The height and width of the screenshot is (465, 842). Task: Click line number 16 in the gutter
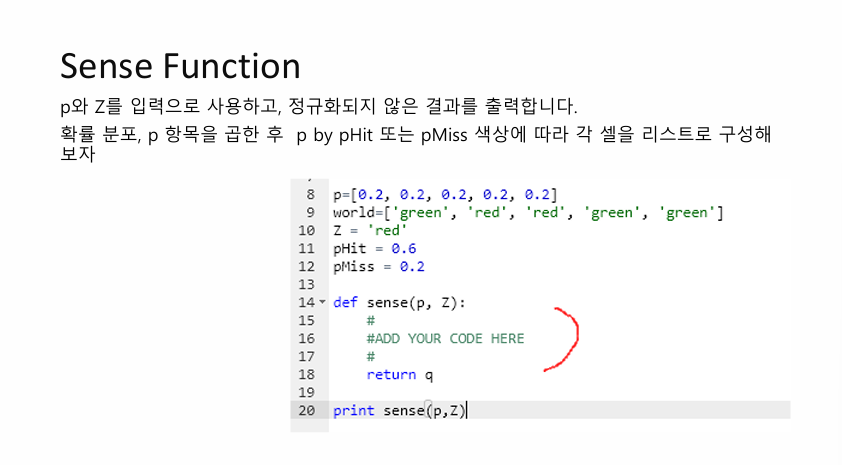click(x=307, y=338)
